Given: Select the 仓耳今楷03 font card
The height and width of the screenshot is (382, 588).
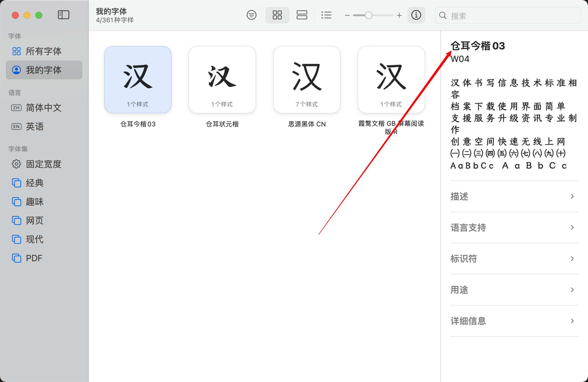Looking at the screenshot, I should pos(138,79).
